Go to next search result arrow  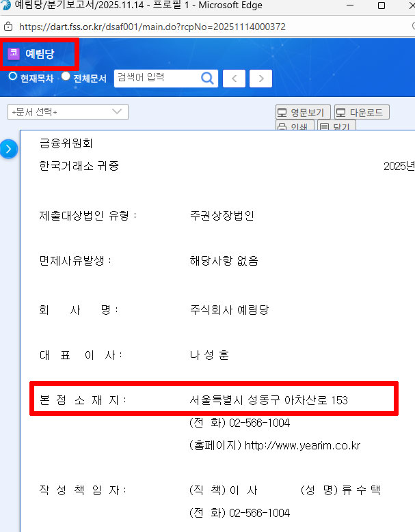click(260, 79)
